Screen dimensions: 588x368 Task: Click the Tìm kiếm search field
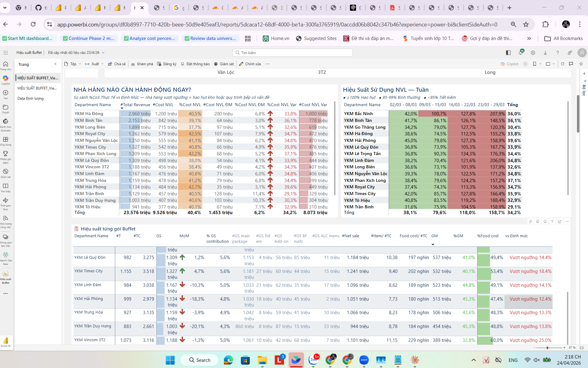pyautogui.click(x=293, y=53)
